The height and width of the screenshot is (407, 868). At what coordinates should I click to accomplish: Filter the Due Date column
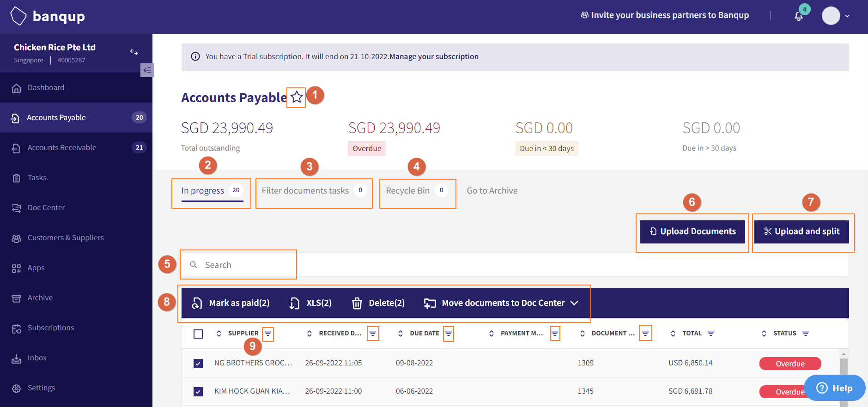pyautogui.click(x=449, y=334)
